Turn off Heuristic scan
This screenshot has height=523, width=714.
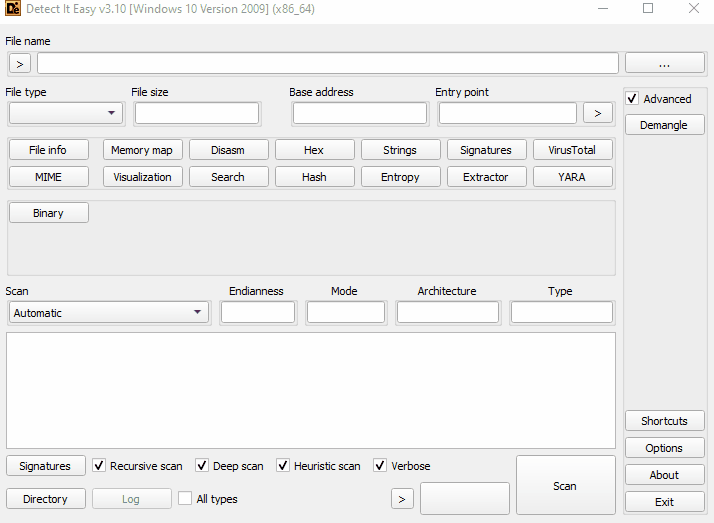pyautogui.click(x=283, y=466)
